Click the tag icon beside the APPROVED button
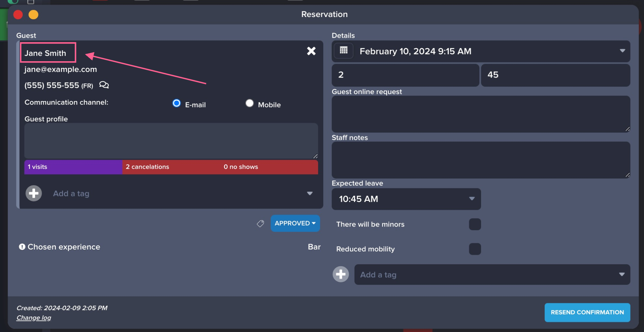This screenshot has height=332, width=644. click(x=260, y=224)
